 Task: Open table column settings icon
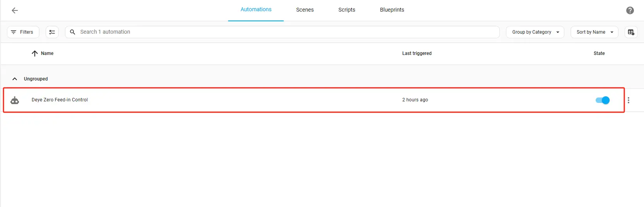(x=631, y=32)
